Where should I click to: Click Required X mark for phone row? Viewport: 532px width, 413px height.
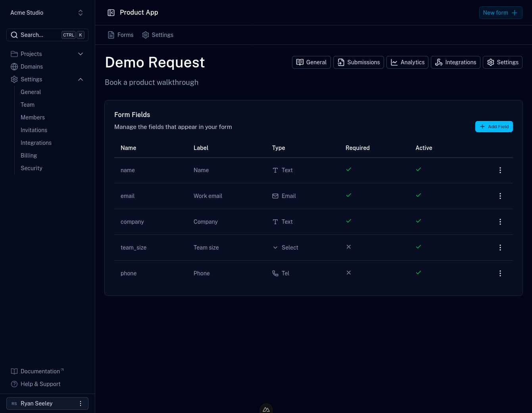coord(349,273)
